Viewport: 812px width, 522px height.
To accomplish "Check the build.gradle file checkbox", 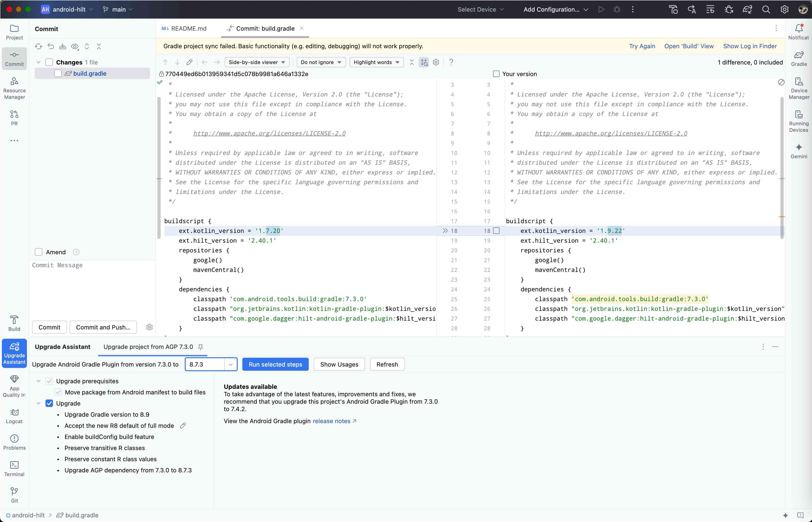I will (x=58, y=74).
